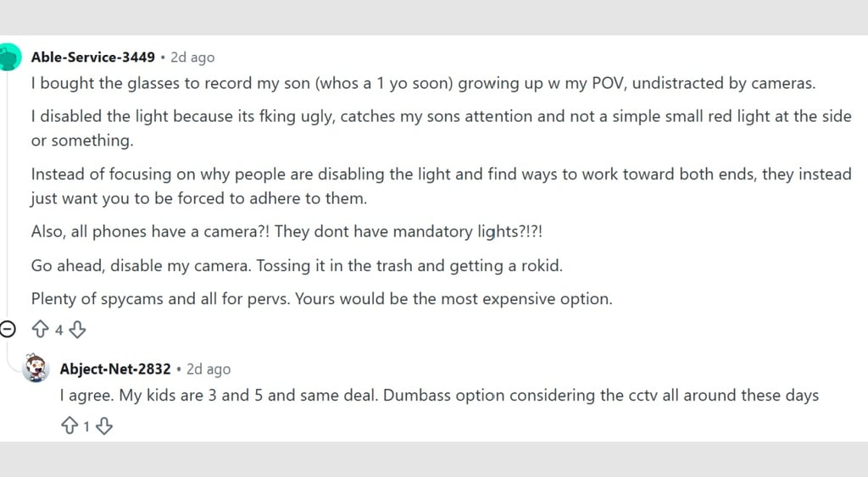Visit the Abject-Net-2832 username profile

pyautogui.click(x=115, y=369)
